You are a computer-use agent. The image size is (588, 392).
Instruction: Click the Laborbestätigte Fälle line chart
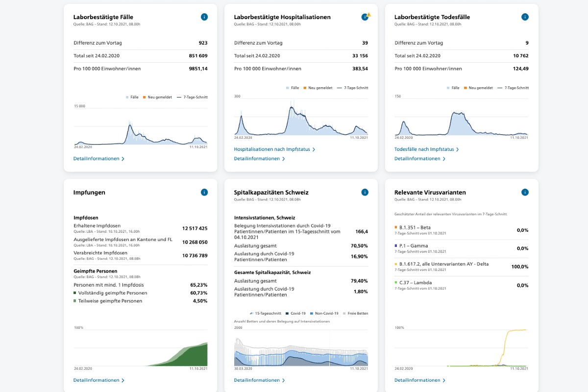tap(141, 126)
